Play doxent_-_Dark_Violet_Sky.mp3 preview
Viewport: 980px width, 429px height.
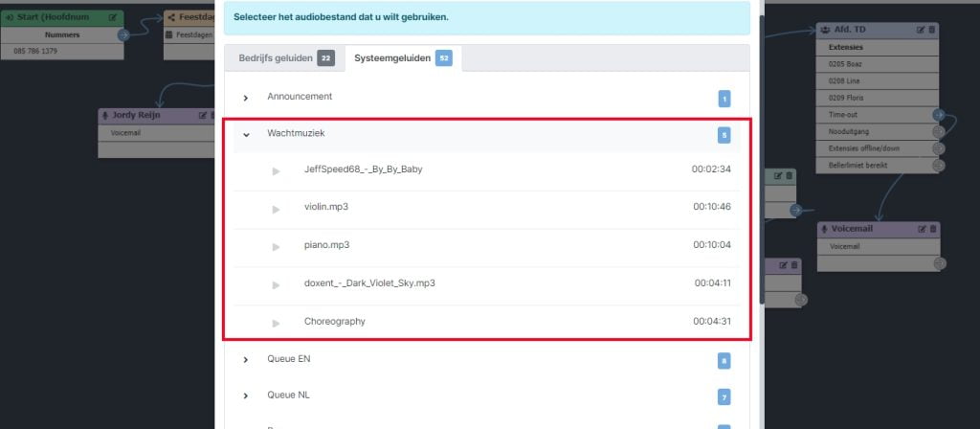point(276,285)
